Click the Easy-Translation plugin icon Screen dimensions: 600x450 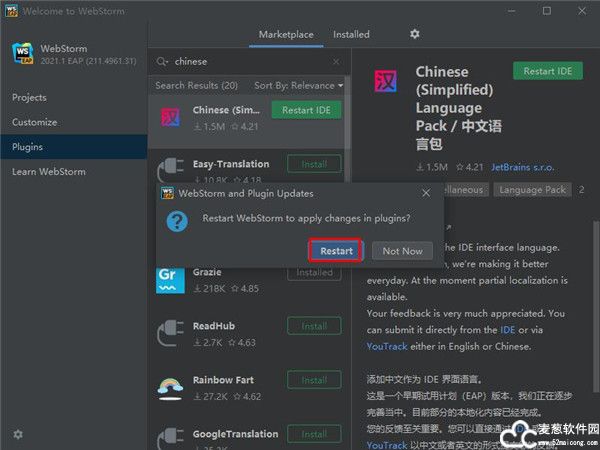tap(170, 169)
